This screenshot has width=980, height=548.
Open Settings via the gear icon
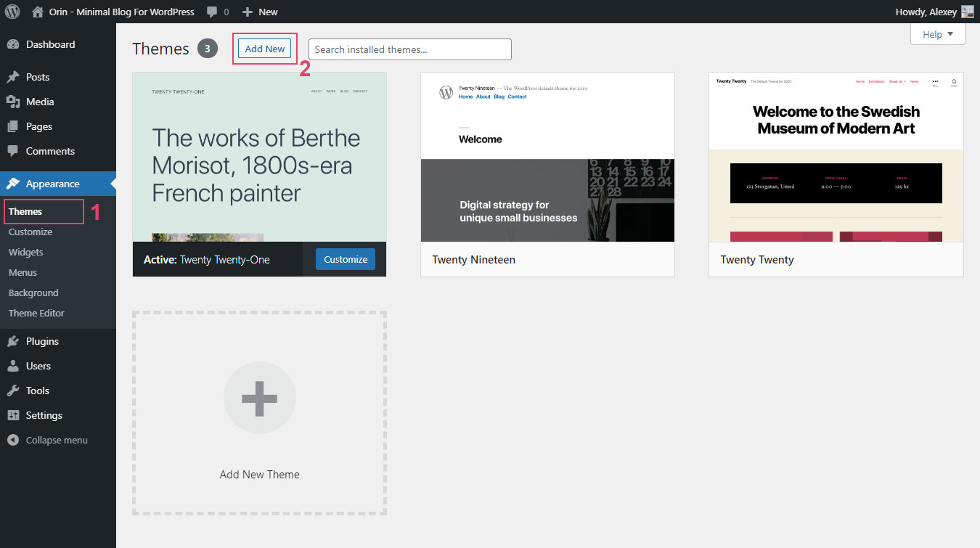[15, 415]
